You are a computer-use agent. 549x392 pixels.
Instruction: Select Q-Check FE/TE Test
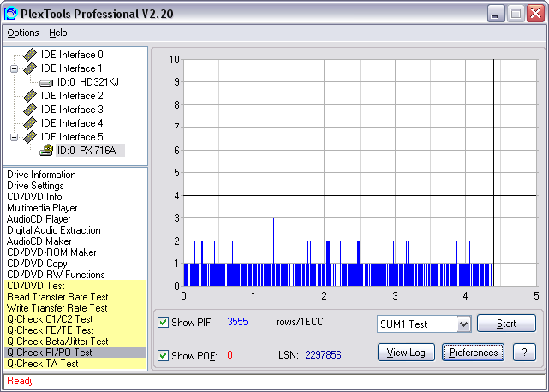[x=75, y=330]
